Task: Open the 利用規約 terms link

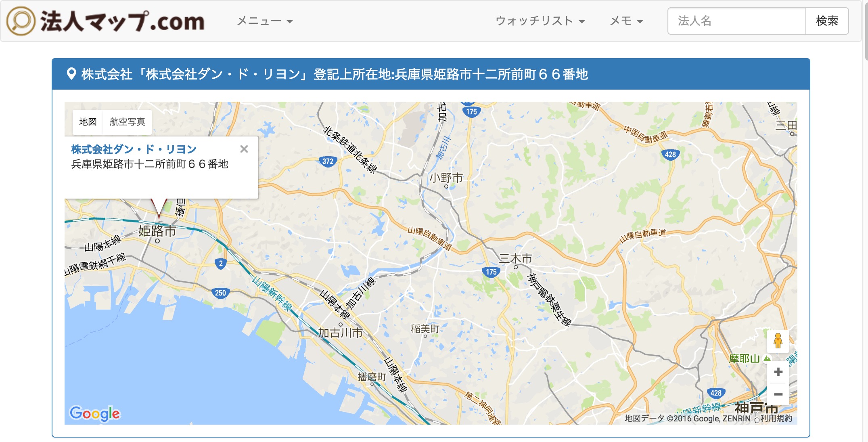Action: (x=776, y=419)
